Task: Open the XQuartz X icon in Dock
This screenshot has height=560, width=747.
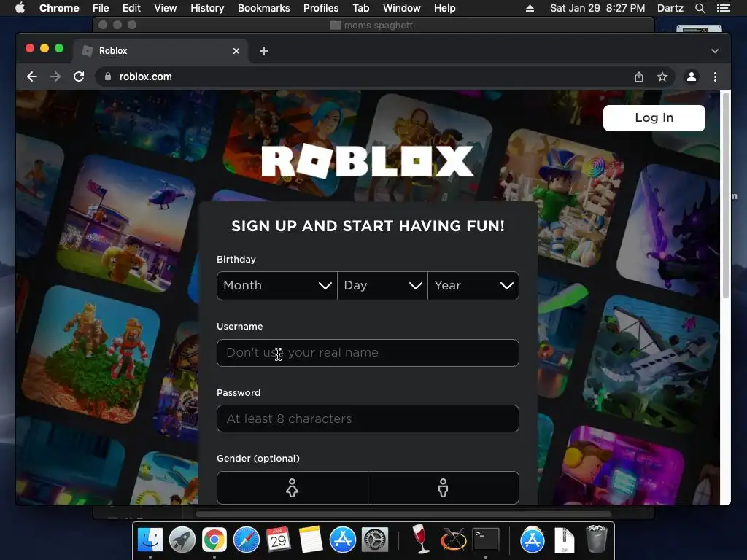Action: tap(453, 540)
